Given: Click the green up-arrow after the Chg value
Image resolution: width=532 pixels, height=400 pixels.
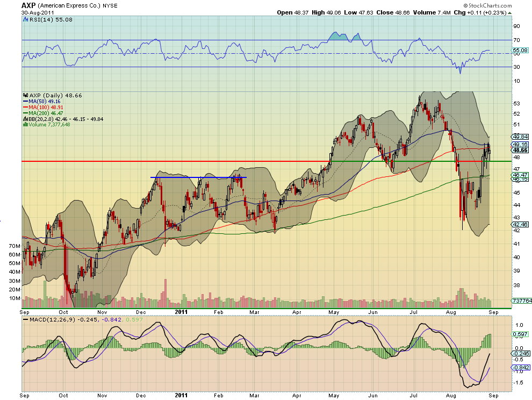Looking at the screenshot, I should (x=510, y=13).
